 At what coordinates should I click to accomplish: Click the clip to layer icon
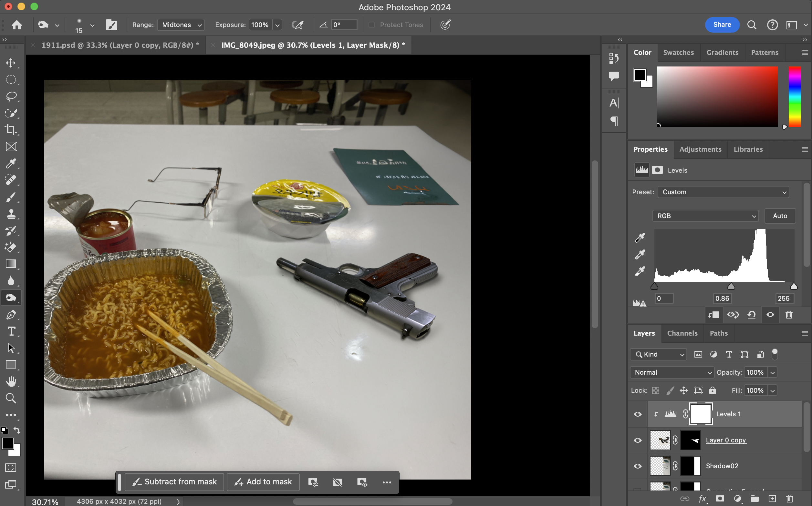713,315
